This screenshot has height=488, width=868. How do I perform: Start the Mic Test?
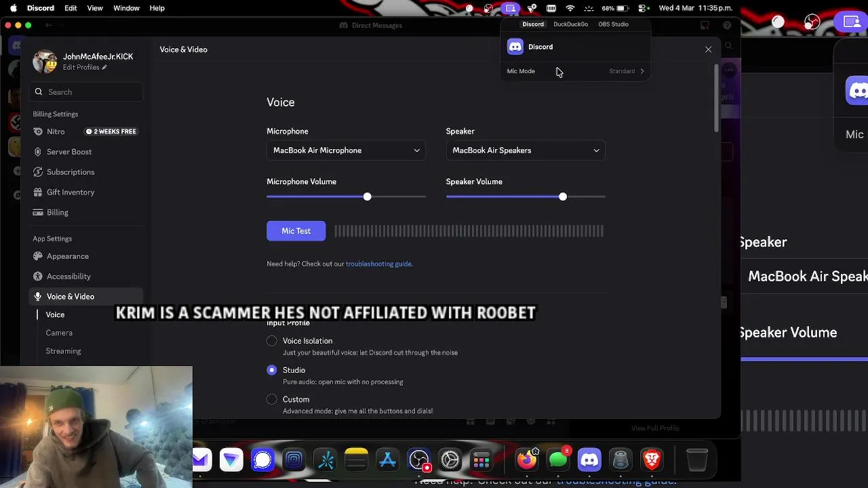click(296, 231)
